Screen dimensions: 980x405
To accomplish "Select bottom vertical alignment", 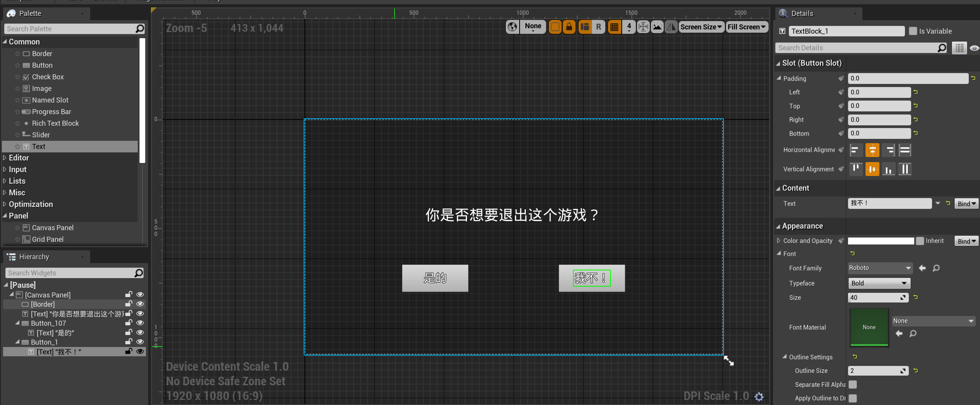I will pos(889,169).
